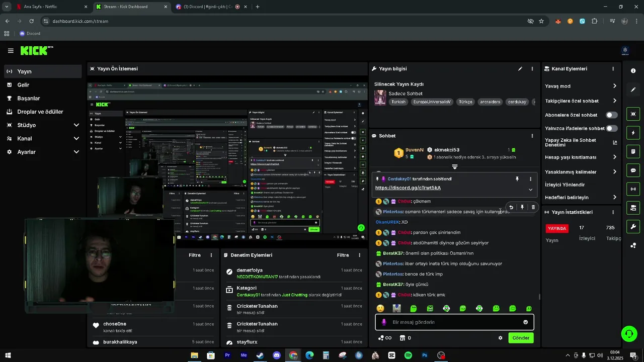Open Yapay Zeka ile Sohbet Denetimi external link
Screen dimensions: 644x362
tap(615, 142)
